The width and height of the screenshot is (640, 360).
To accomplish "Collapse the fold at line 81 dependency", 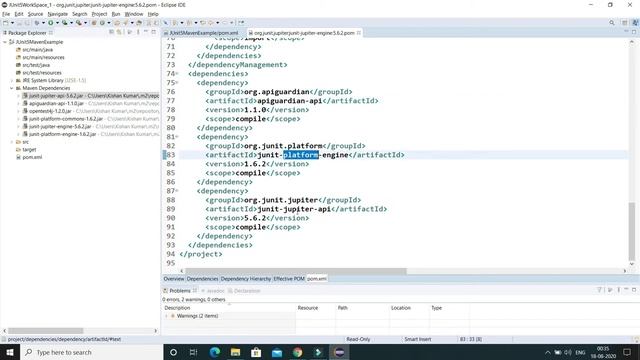I will (x=177, y=137).
